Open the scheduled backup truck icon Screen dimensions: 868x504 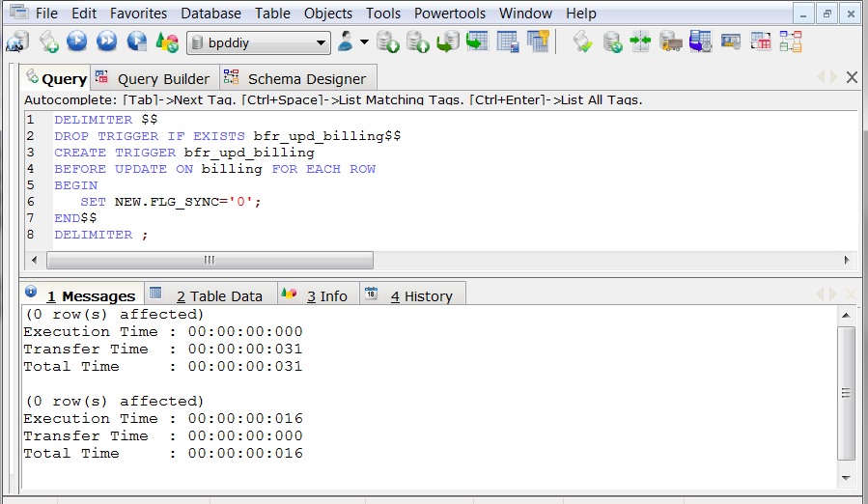[x=670, y=42]
